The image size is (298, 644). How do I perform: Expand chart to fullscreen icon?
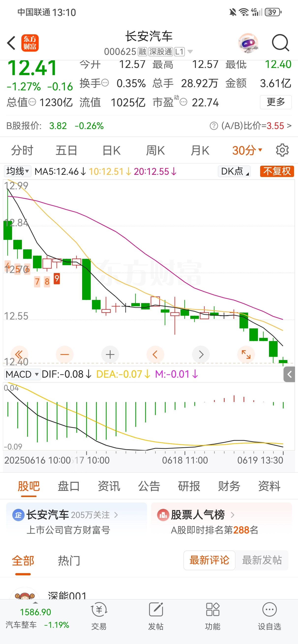point(246,354)
